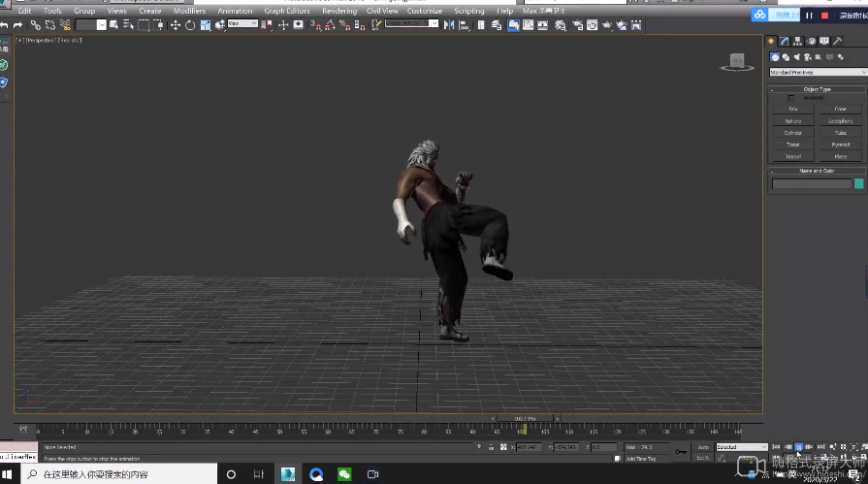Open Edit Named Selection Sets
Image resolution: width=868 pixels, height=484 pixels.
point(376,25)
